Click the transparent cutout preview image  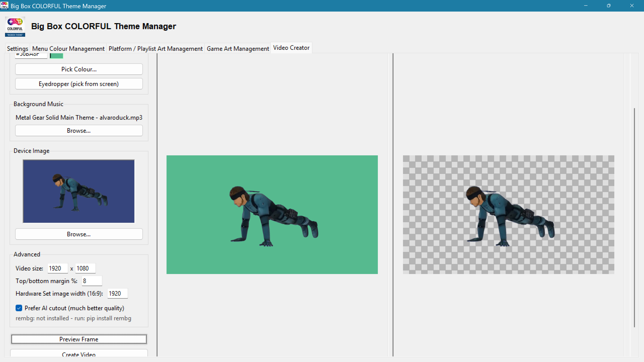[508, 215]
